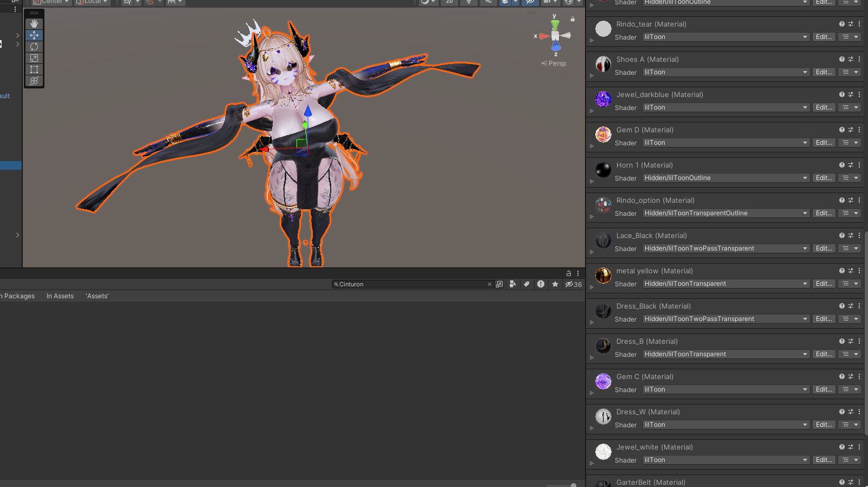This screenshot has height=487, width=868.
Task: Expand the Dress_W material properties
Action: click(591, 428)
